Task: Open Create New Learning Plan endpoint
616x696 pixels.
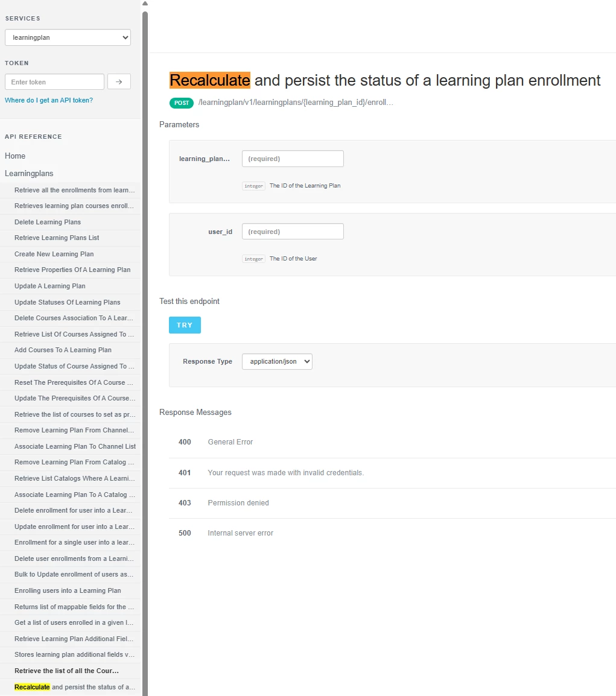Action: (54, 254)
